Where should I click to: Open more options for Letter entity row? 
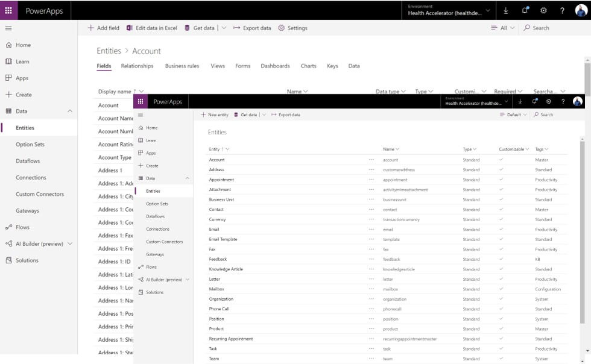click(371, 279)
